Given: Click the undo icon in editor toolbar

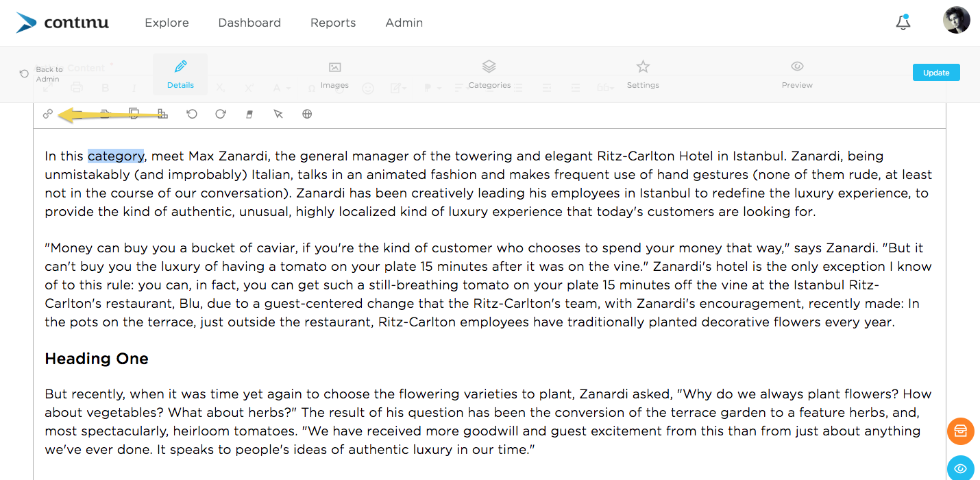Looking at the screenshot, I should pyautogui.click(x=192, y=114).
